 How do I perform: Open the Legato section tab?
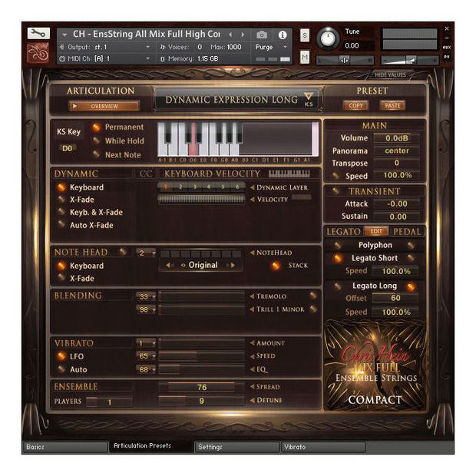tap(343, 232)
